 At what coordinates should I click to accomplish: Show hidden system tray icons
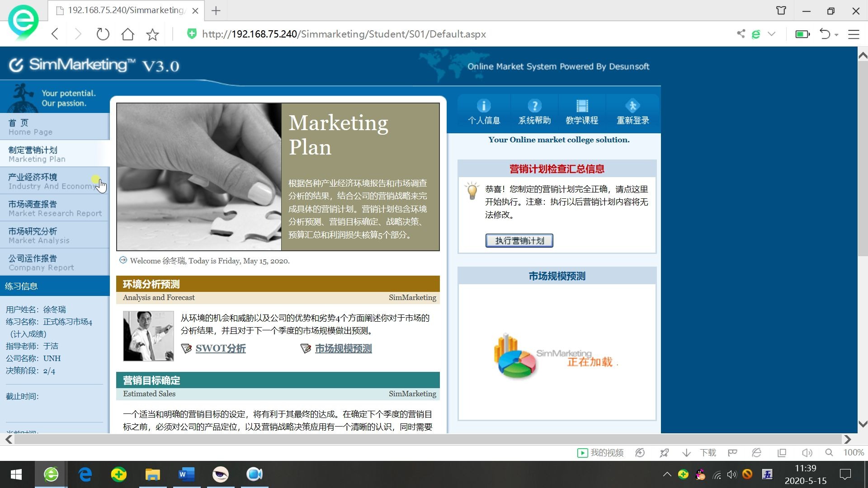pos(667,474)
